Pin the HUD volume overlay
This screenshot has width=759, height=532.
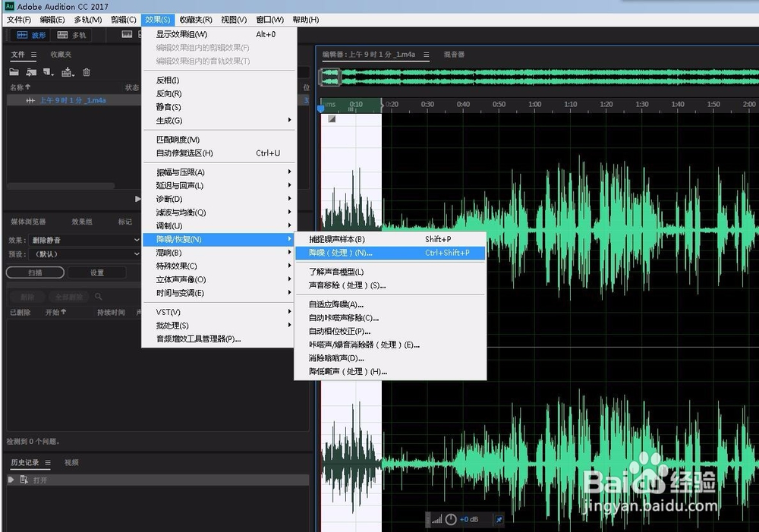tap(499, 520)
